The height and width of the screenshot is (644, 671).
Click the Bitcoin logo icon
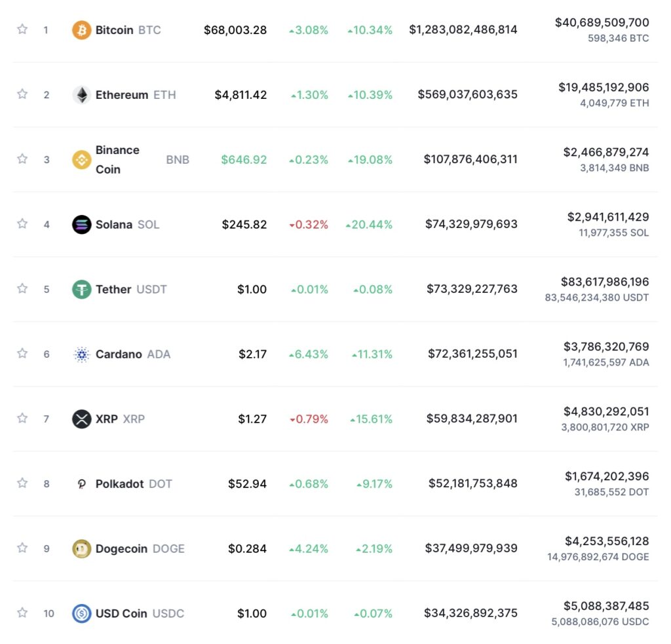click(81, 30)
